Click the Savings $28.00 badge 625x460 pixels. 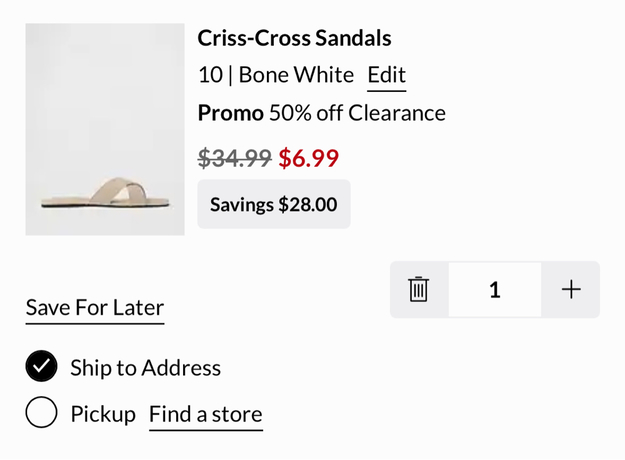tap(273, 204)
